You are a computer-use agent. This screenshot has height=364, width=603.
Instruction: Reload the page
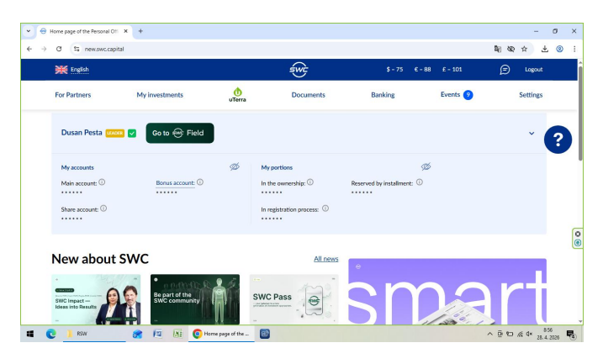coord(59,49)
